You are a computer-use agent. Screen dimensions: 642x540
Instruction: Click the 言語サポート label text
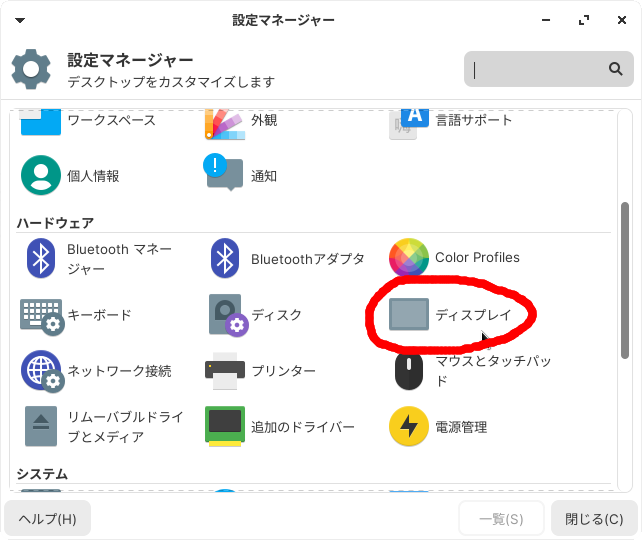[474, 120]
